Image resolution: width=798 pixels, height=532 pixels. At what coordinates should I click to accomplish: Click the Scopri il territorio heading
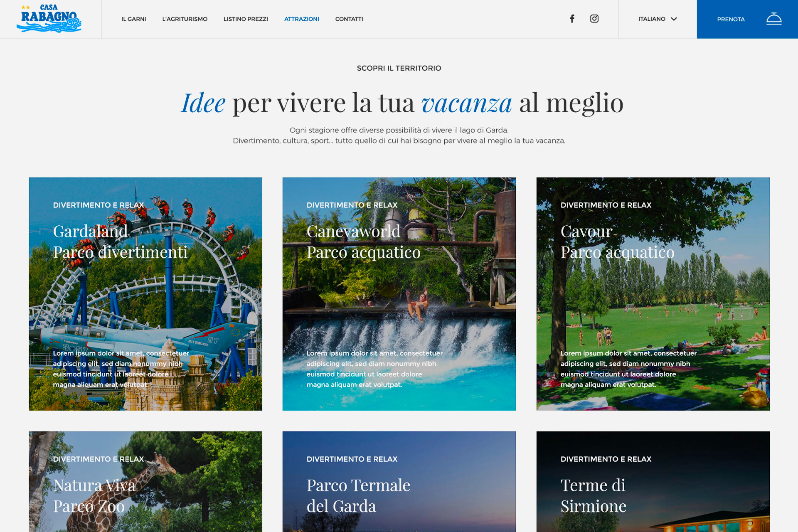(399, 68)
